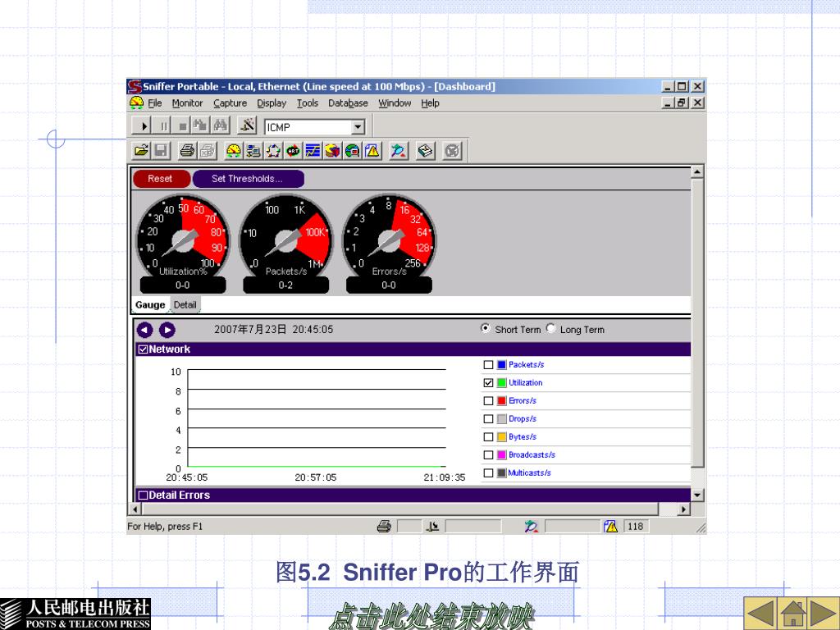The width and height of the screenshot is (840, 630).
Task: Open the Protocol Distribution icon
Action: click(332, 151)
